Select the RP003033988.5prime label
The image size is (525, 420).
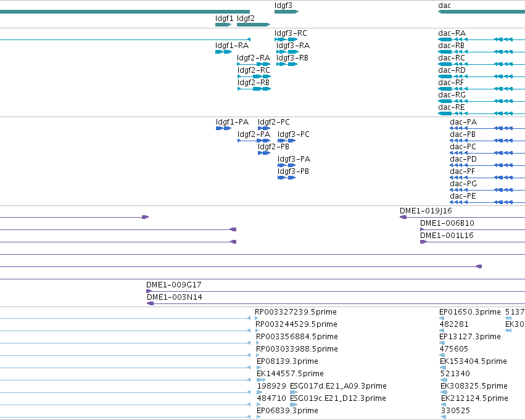(x=297, y=350)
